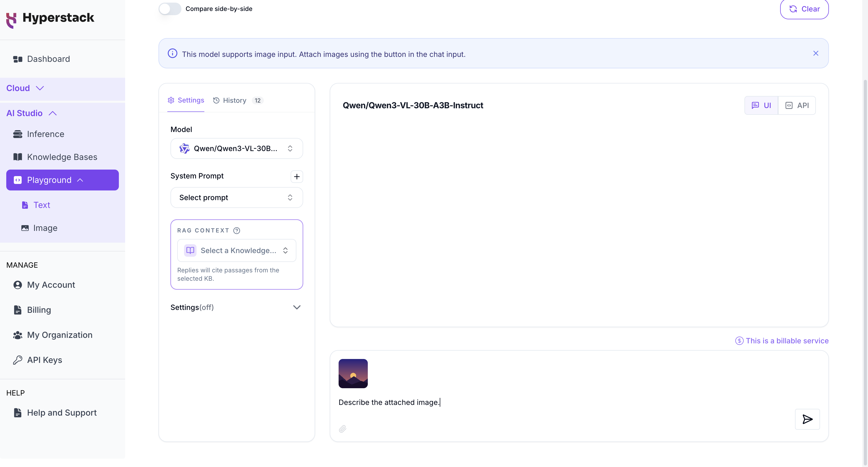
Task: Collapse the Playground menu
Action: (62, 180)
